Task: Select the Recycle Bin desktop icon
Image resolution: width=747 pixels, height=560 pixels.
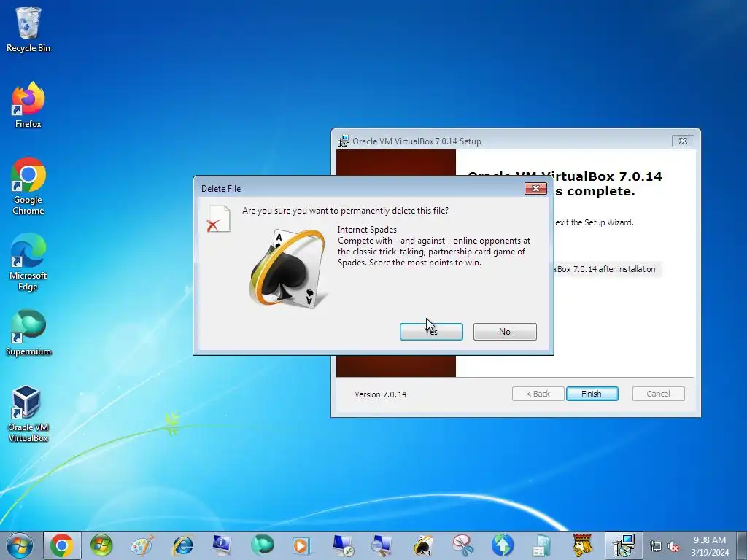Action: [x=28, y=29]
